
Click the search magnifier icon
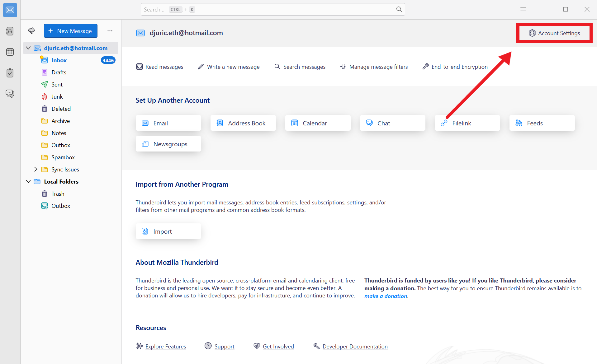(x=399, y=9)
